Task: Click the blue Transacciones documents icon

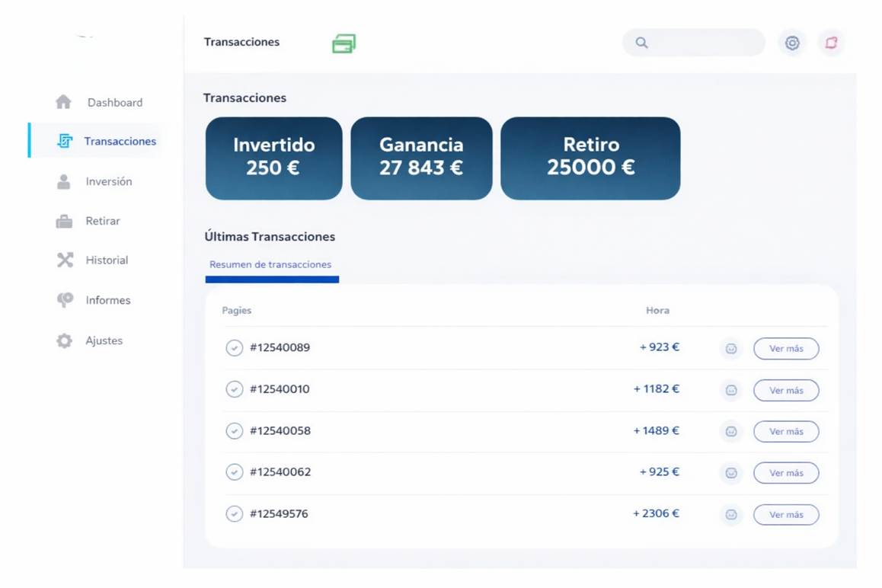Action: coord(66,141)
